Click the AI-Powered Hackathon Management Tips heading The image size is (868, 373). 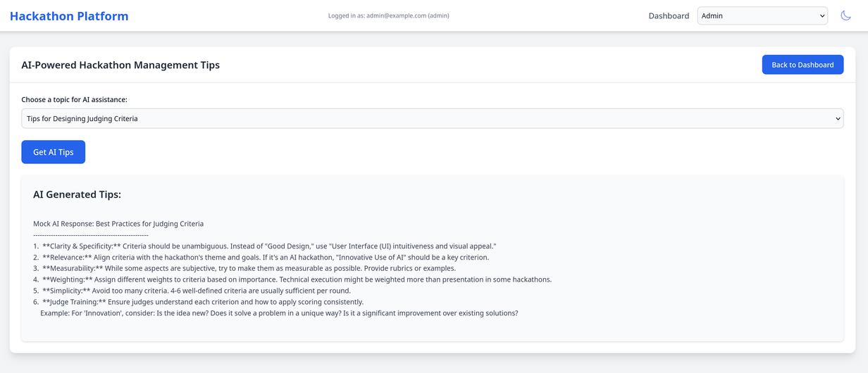click(120, 65)
